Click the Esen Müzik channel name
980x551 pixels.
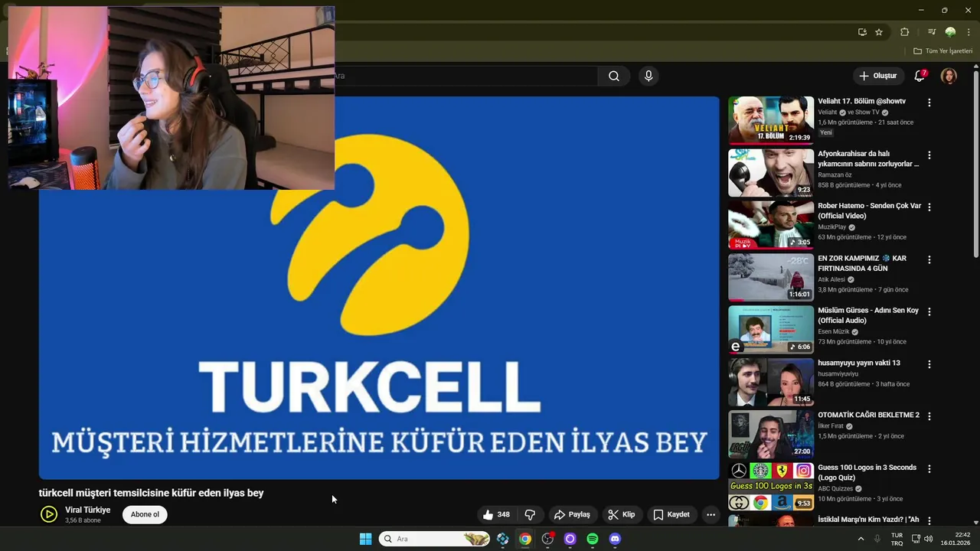tap(833, 331)
